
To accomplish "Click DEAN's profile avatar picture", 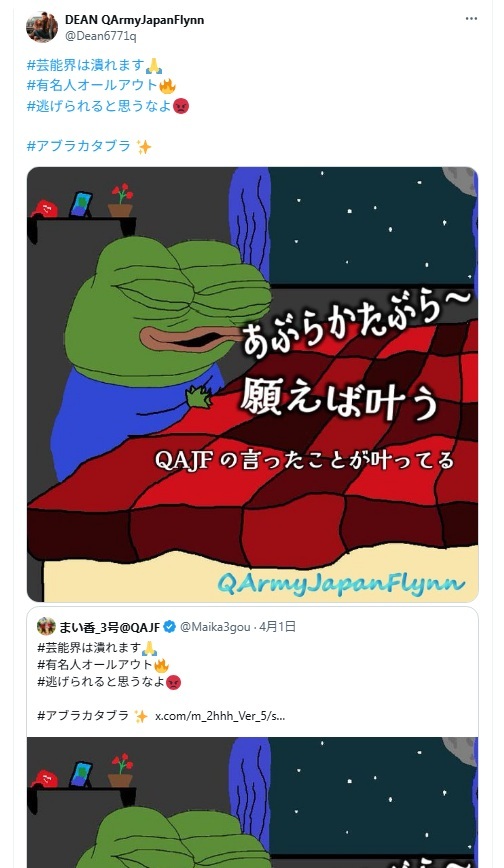I will coord(42,27).
